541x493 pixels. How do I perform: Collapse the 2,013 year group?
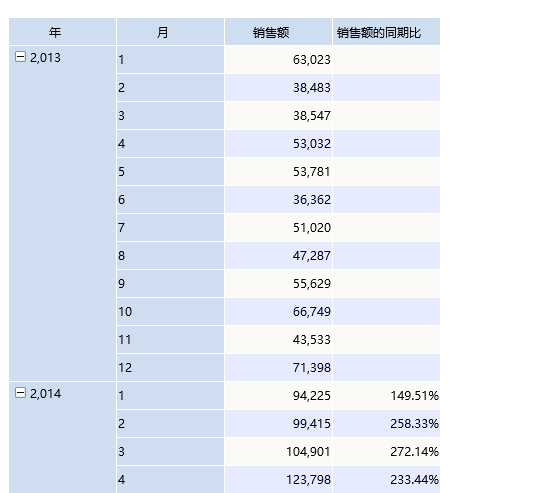(x=20, y=57)
